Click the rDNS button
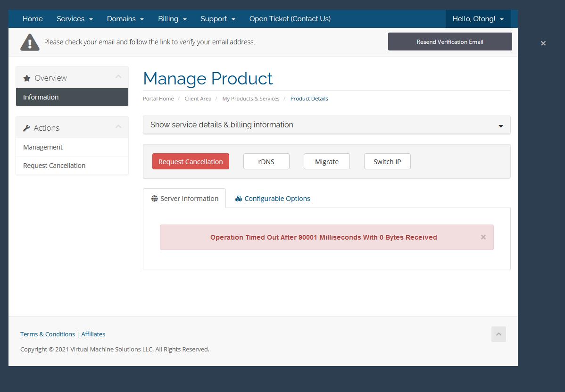 coord(266,162)
